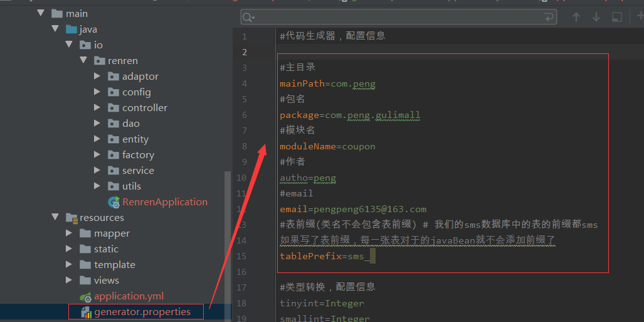Select the main folder icon
The height and width of the screenshot is (322, 644).
57,14
